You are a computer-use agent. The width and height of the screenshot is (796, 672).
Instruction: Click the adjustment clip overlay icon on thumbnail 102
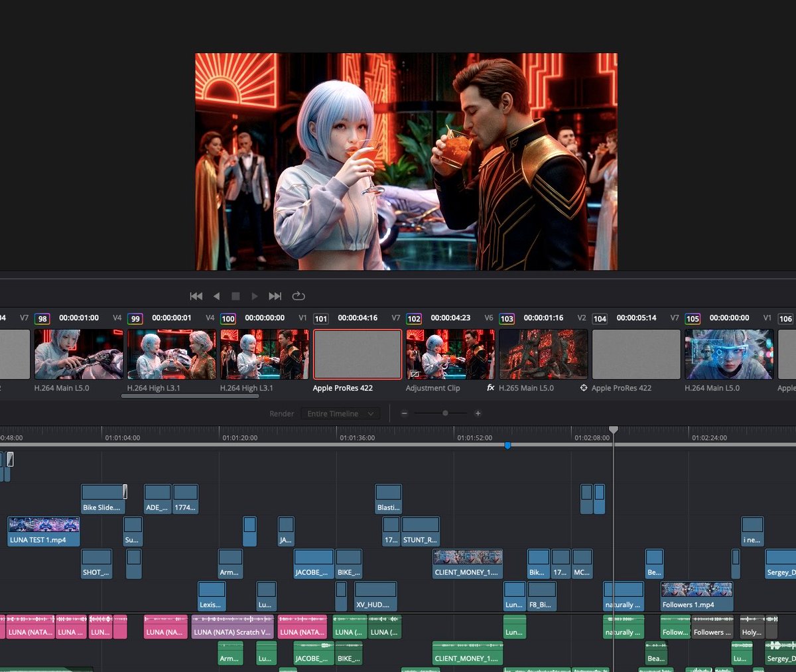(x=415, y=373)
